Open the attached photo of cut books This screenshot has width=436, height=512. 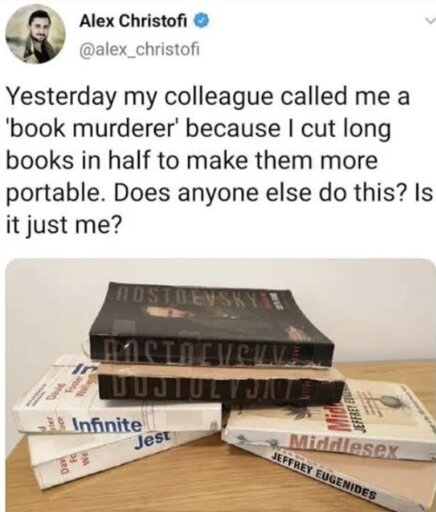[221, 385]
